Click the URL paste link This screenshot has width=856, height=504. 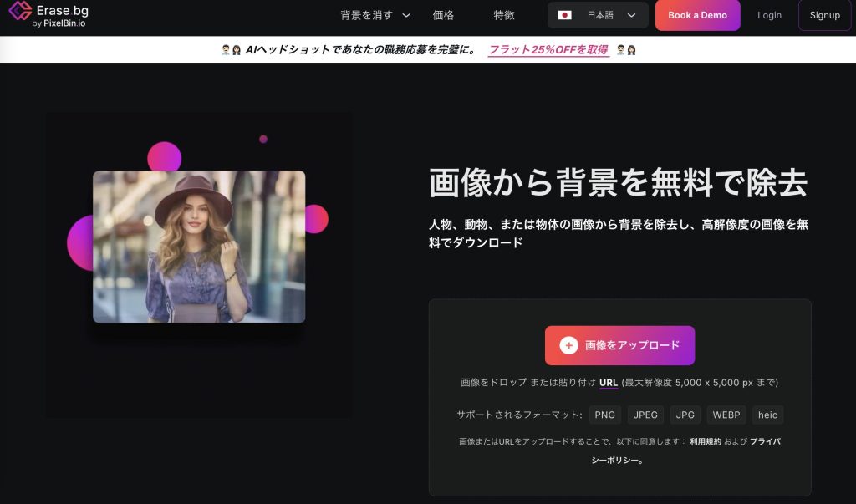point(609,383)
